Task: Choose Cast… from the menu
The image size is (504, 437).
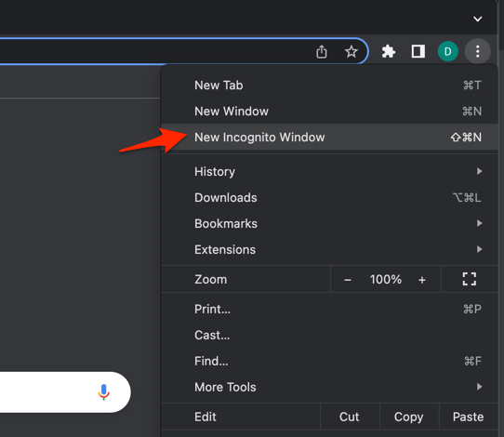Action: click(x=329, y=335)
